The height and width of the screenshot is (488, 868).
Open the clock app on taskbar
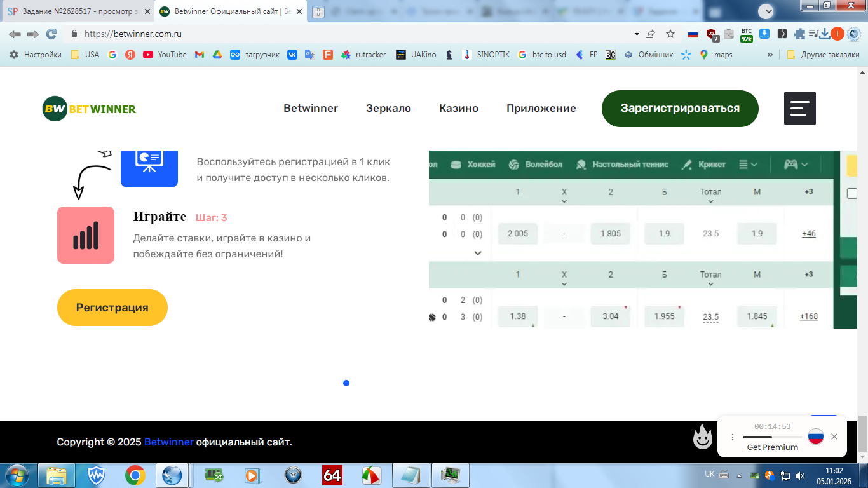tap(293, 475)
